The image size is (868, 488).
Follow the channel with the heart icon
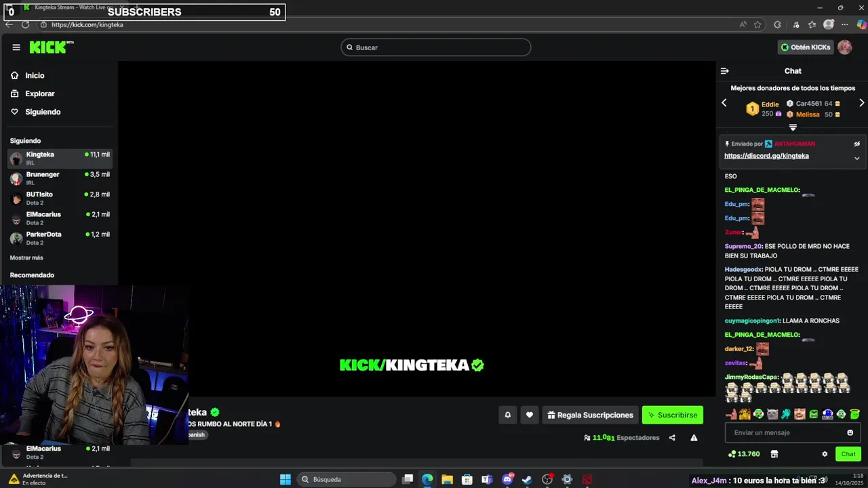click(530, 415)
